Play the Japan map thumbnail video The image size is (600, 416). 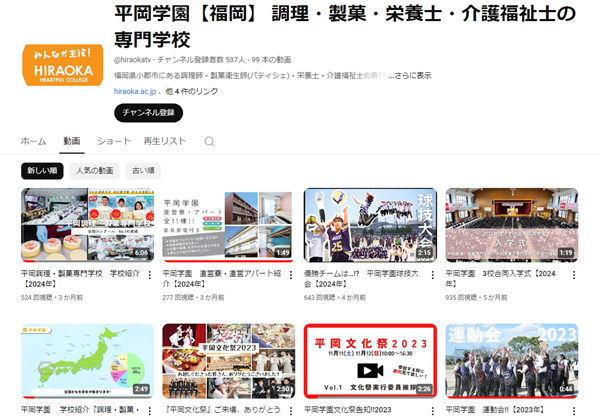coord(88,361)
